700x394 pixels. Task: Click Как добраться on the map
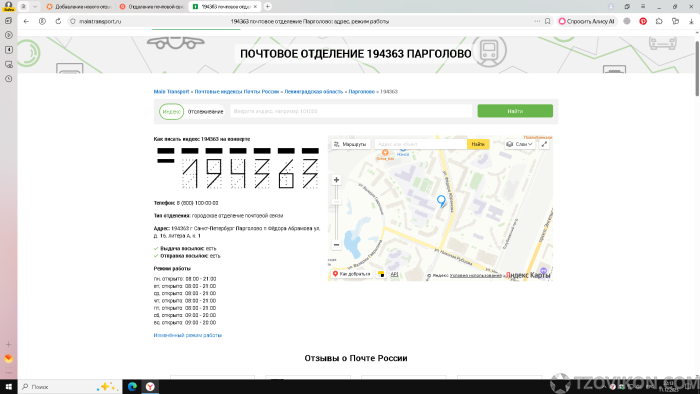click(352, 274)
